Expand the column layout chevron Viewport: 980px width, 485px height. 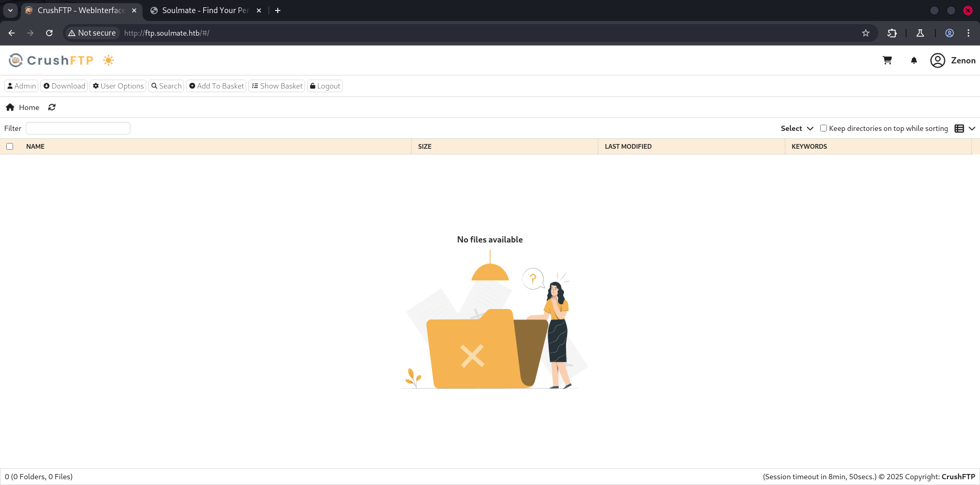click(x=973, y=128)
